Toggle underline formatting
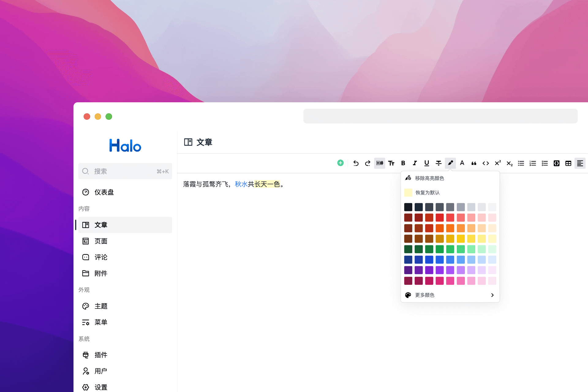Screen dimensions: 588x392 pyautogui.click(x=427, y=163)
